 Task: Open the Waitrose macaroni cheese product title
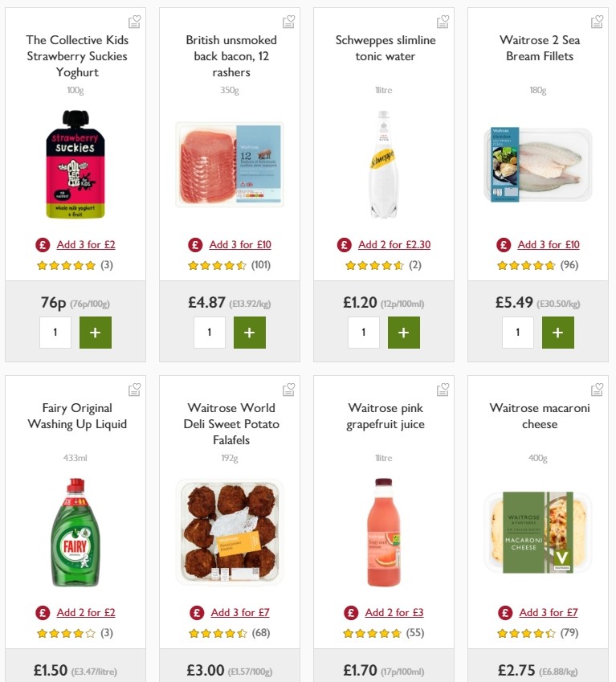[539, 416]
